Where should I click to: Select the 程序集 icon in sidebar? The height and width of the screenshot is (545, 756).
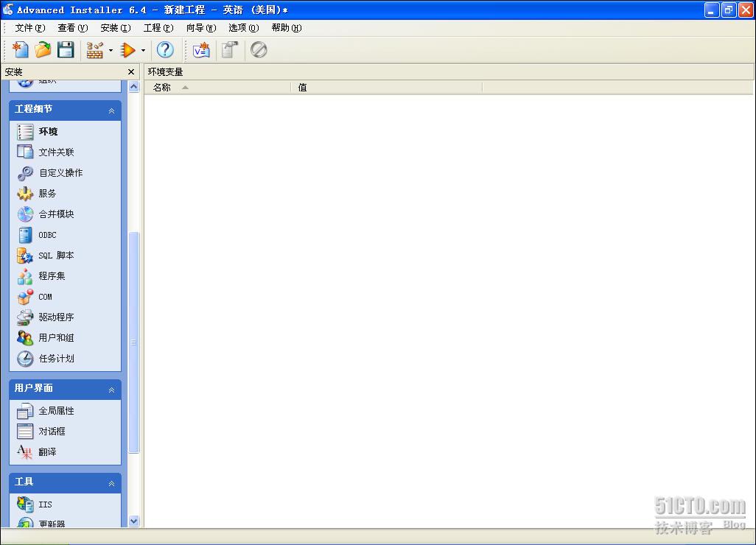click(26, 276)
